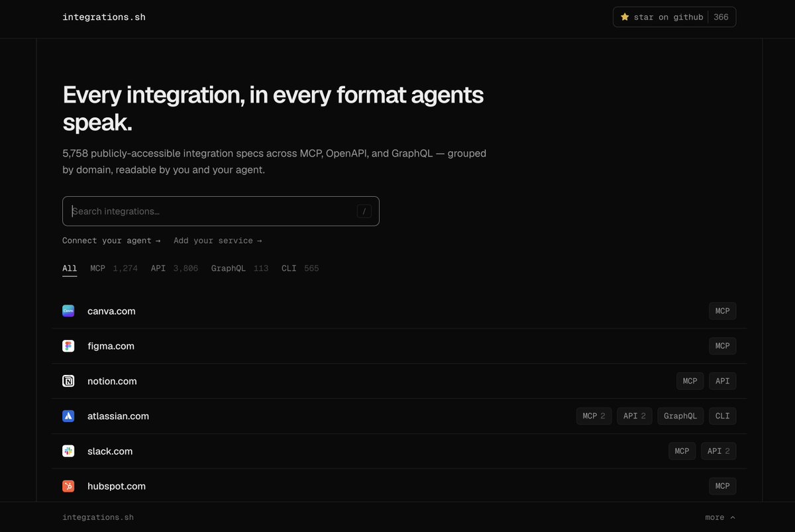Open the canva.com row
The height and width of the screenshot is (532, 795).
(399, 311)
